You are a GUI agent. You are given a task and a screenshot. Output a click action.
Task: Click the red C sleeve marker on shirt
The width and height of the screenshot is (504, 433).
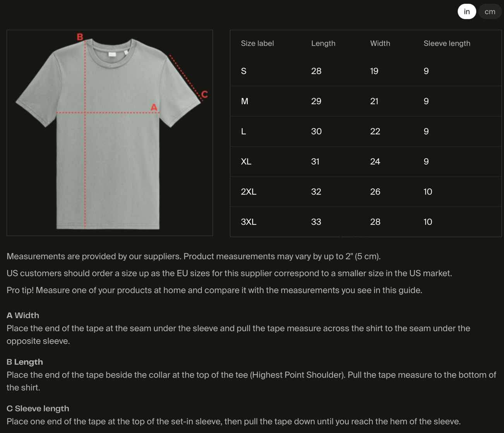click(x=204, y=94)
